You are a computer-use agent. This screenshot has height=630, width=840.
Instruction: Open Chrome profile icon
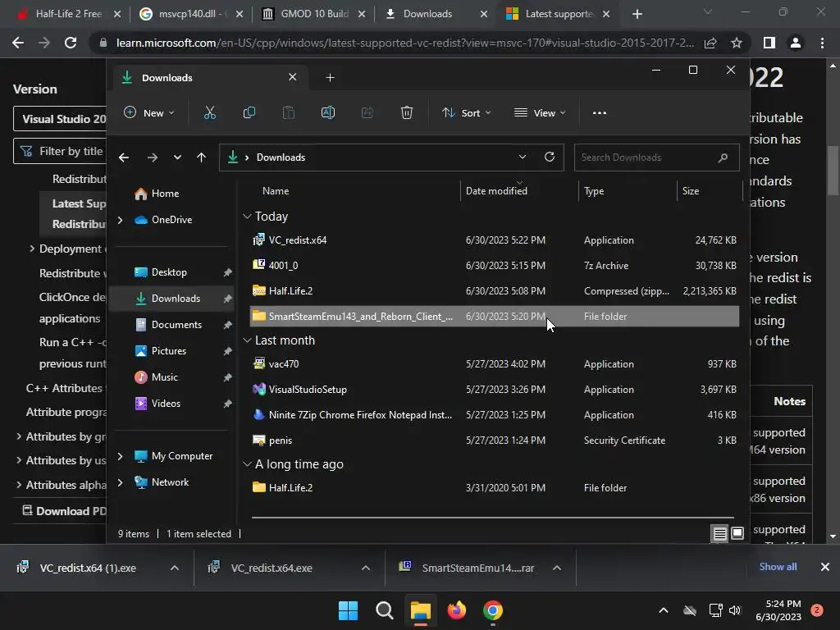coord(796,43)
